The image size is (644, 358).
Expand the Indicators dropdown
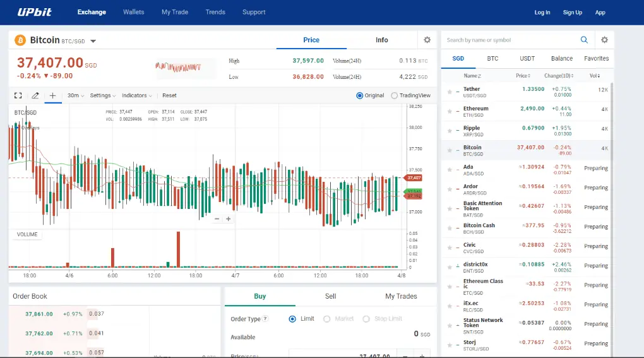point(136,95)
